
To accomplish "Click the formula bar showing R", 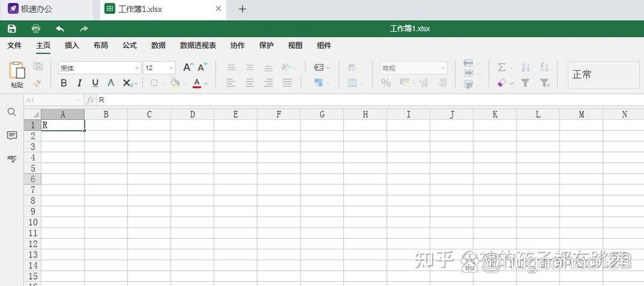I will click(x=370, y=100).
